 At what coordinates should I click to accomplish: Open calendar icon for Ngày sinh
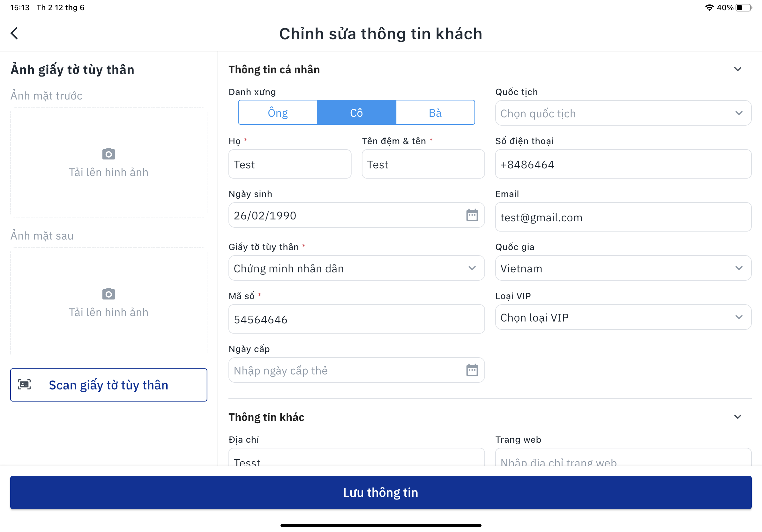tap(472, 215)
